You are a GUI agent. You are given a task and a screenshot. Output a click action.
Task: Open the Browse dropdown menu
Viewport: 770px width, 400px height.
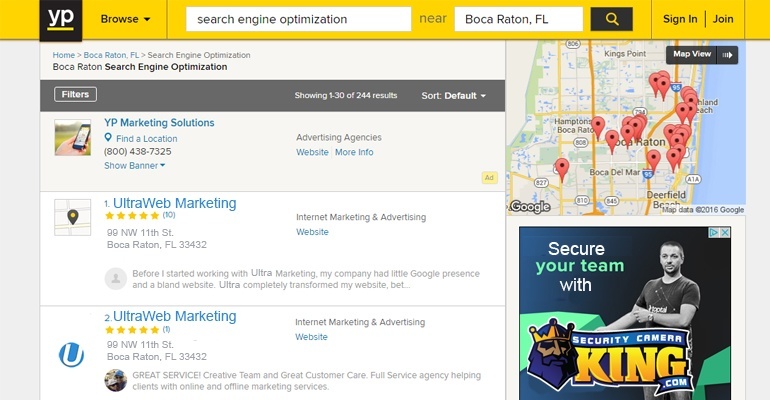point(125,19)
